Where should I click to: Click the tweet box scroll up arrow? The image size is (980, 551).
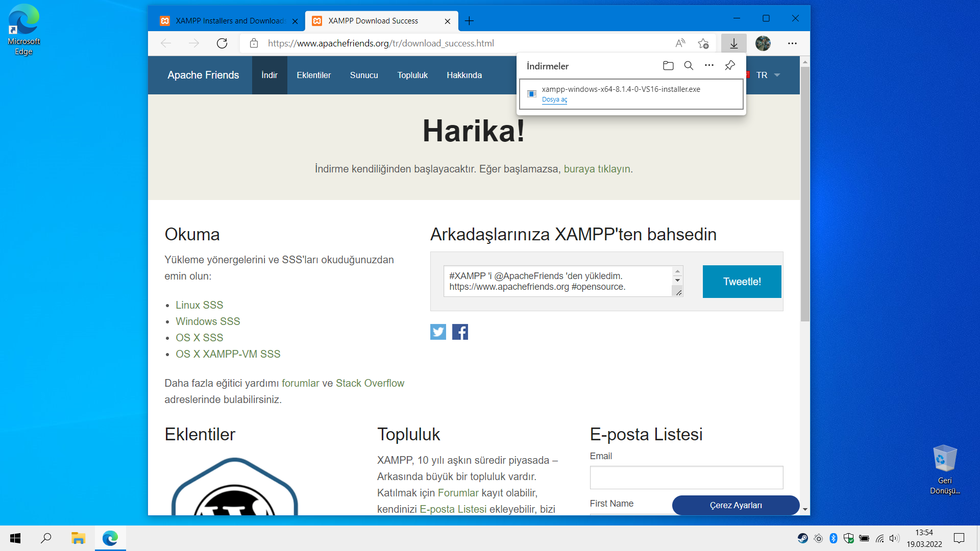click(x=677, y=271)
